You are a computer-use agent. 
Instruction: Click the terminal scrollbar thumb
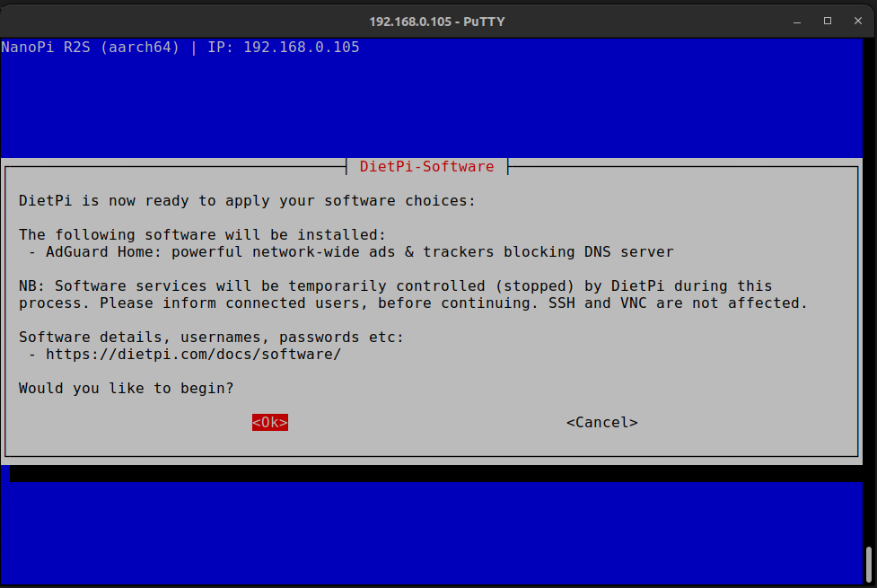click(x=868, y=564)
